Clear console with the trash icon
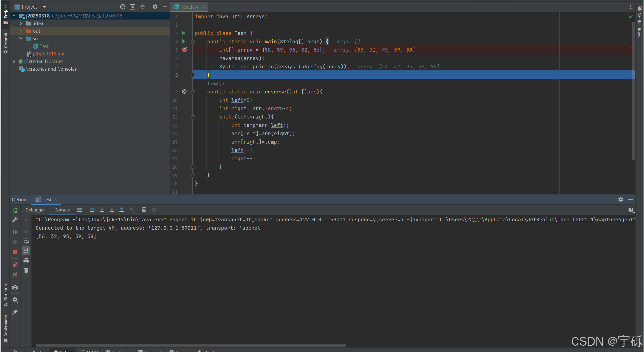This screenshot has width=644, height=352. click(x=26, y=270)
